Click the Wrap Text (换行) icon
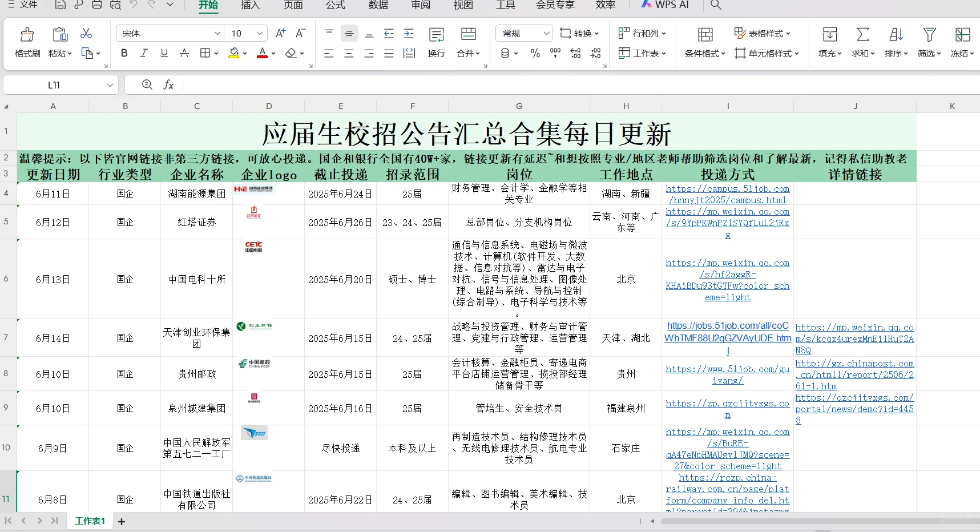Screen dimensions: 980x532 coord(437,35)
